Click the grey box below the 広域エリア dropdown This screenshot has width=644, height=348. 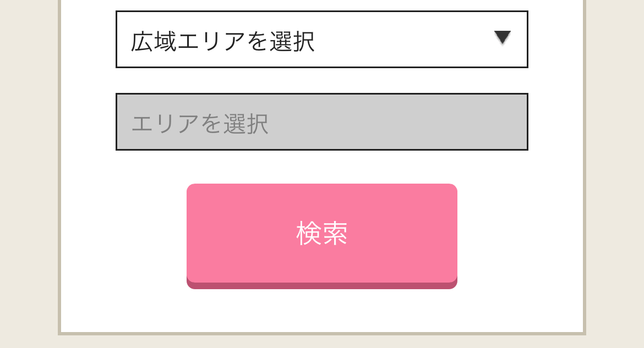tap(321, 121)
